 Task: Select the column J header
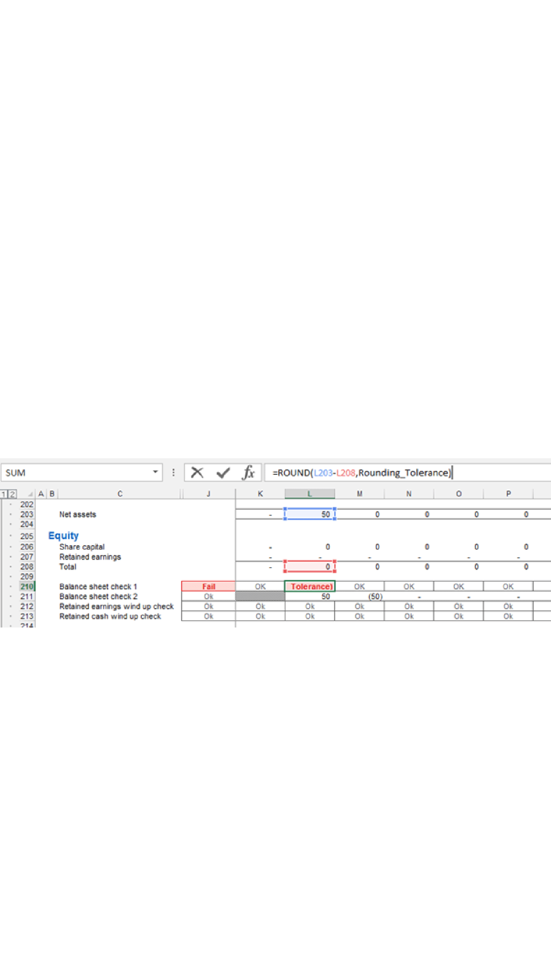[208, 494]
